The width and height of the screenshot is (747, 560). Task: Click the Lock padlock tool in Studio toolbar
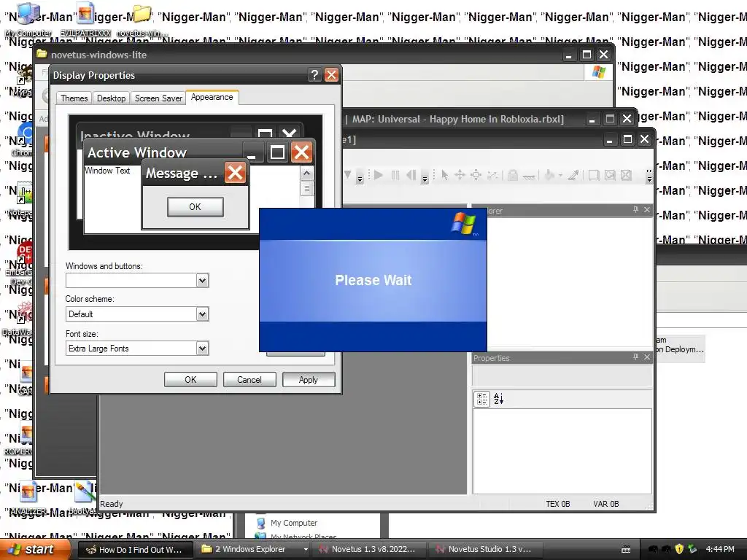[x=513, y=175]
